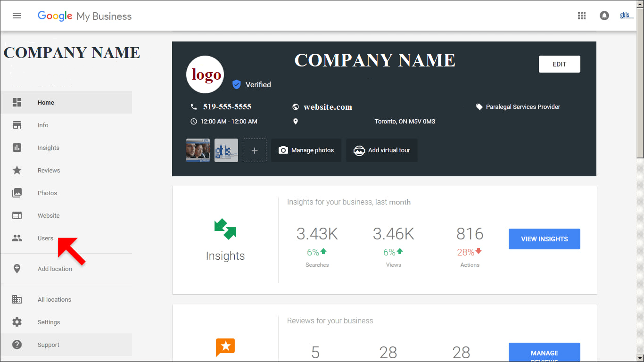Click the category tag icon

click(x=479, y=107)
